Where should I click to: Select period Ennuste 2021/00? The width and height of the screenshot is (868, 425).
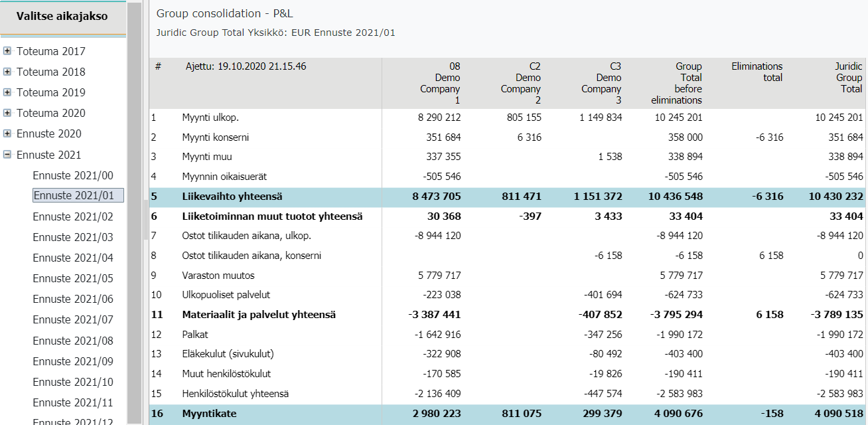pos(73,175)
